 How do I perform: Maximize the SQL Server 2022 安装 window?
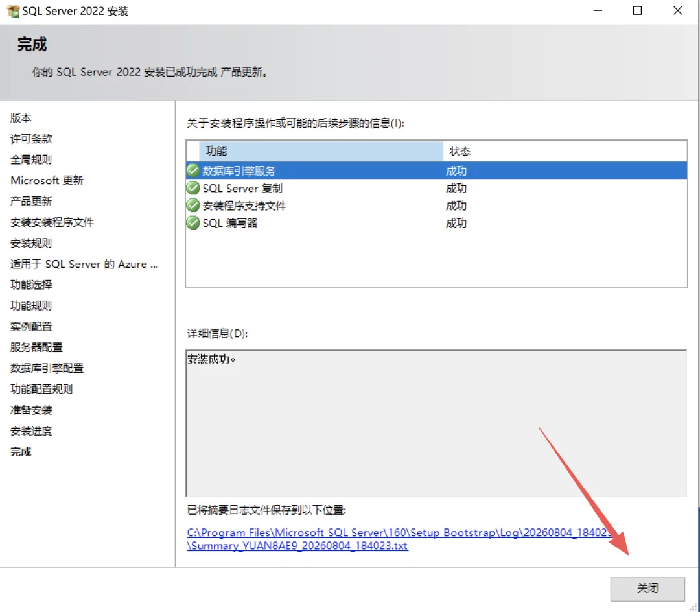(638, 11)
